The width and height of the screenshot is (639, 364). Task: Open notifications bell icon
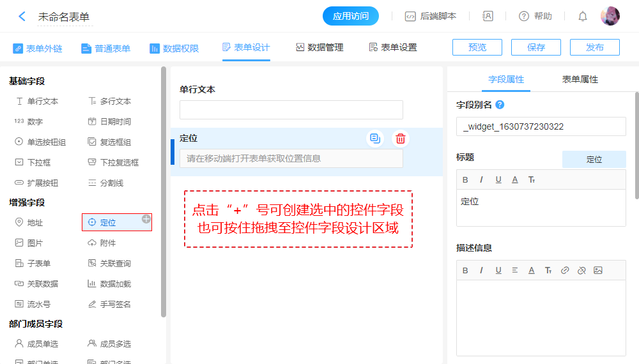point(583,17)
